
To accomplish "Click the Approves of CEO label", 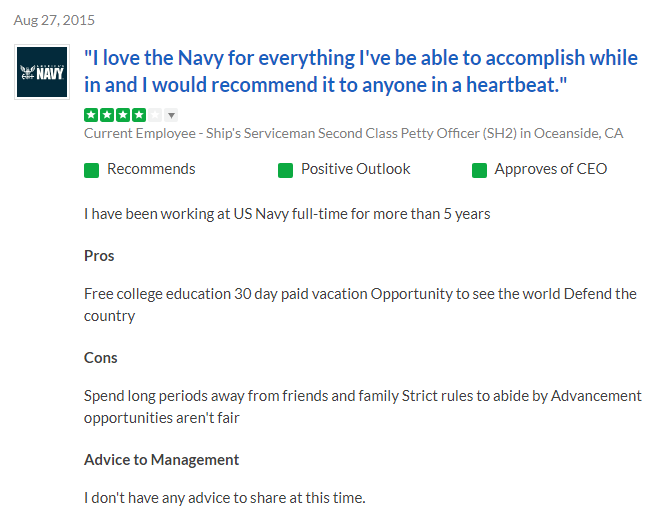I will click(550, 169).
